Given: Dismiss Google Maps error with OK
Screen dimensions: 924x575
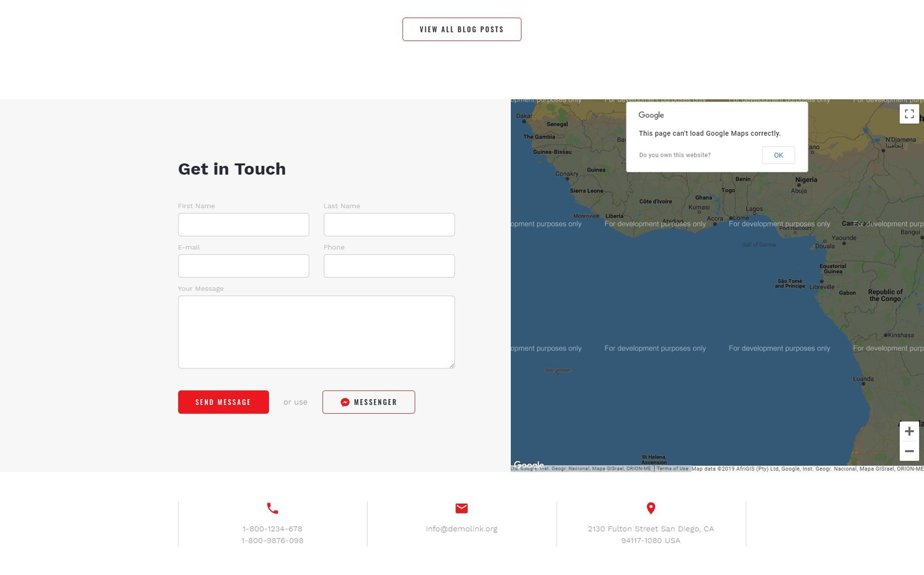Looking at the screenshot, I should coord(778,155).
